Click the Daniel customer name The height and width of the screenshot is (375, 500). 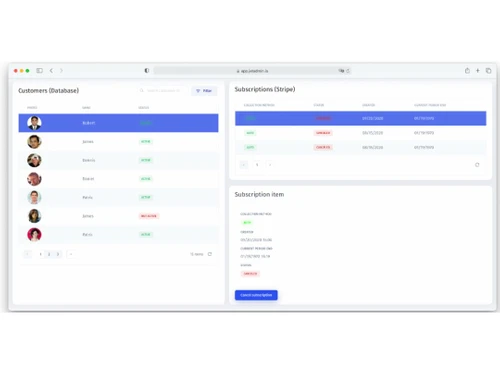[88, 179]
